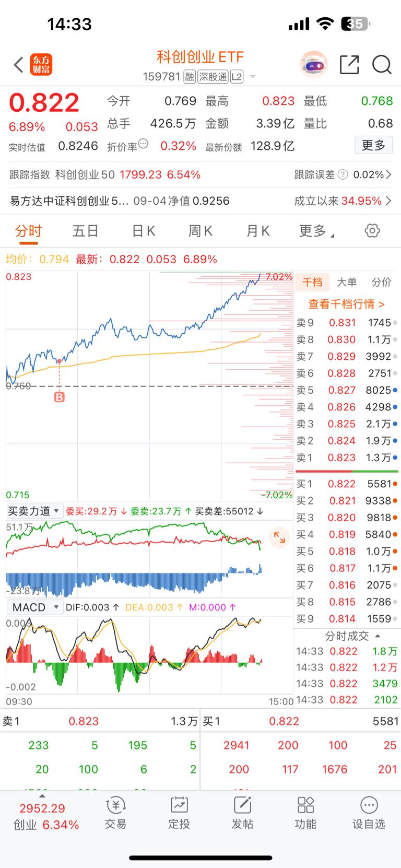This screenshot has height=868, width=401.
Task: Open 查看千档行情 link
Action: [x=347, y=304]
